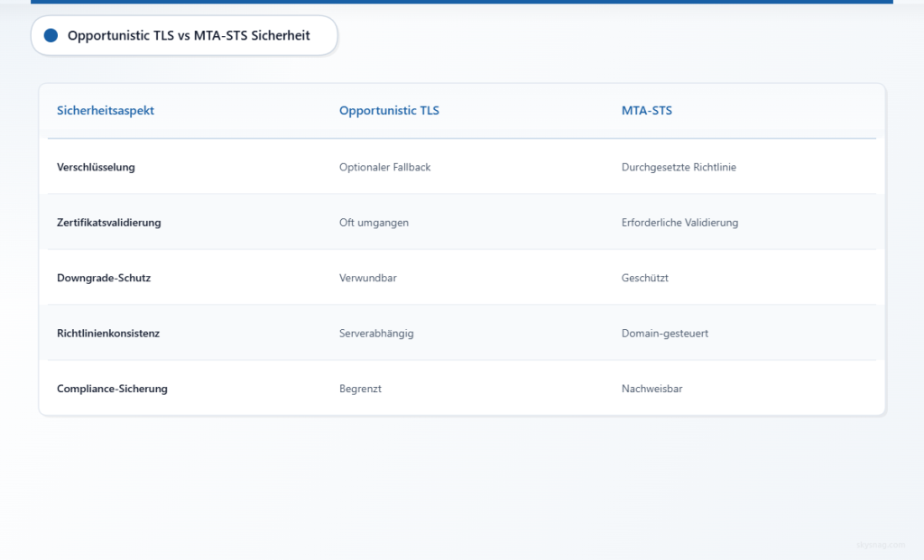Viewport: 924px width, 560px height.
Task: Select the 'Zertifikatsvalidierung' row label
Action: pos(109,223)
